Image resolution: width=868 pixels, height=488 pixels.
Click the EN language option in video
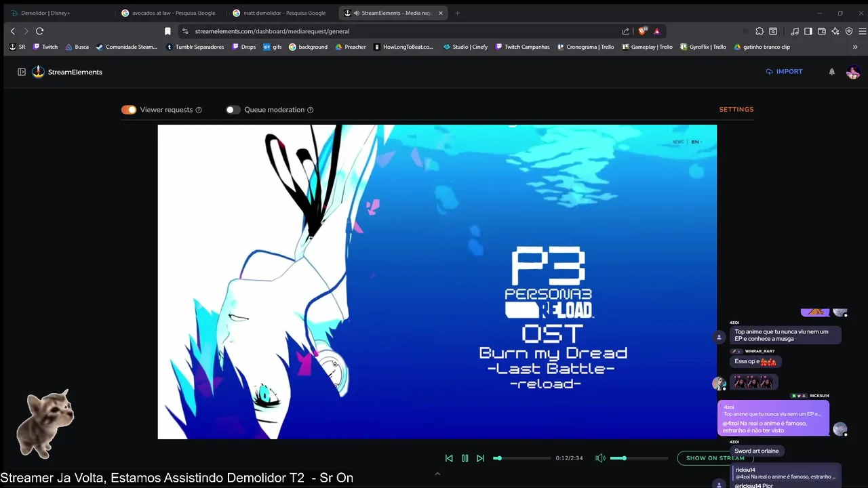695,142
